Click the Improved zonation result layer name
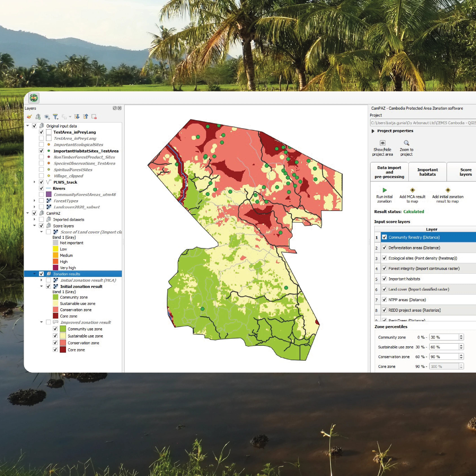The width and height of the screenshot is (476, 476). (85, 322)
